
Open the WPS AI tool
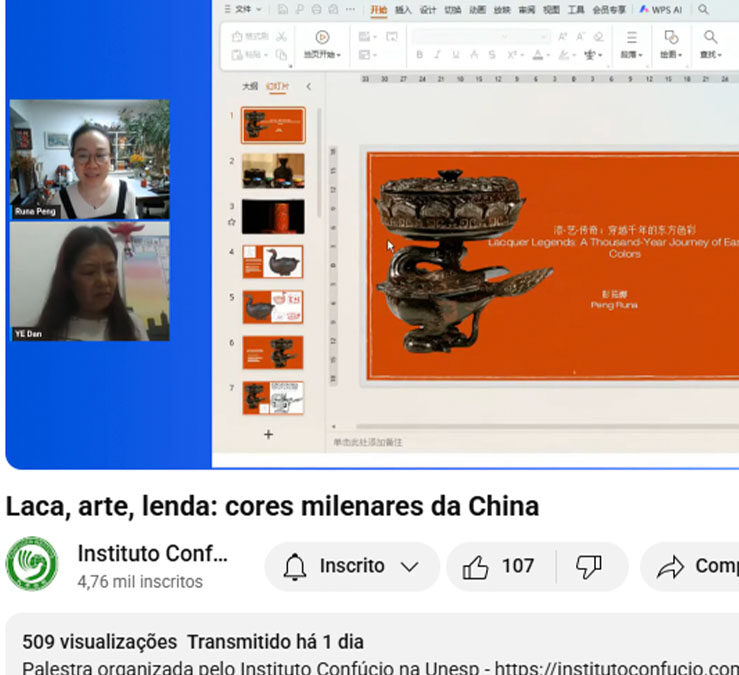660,10
